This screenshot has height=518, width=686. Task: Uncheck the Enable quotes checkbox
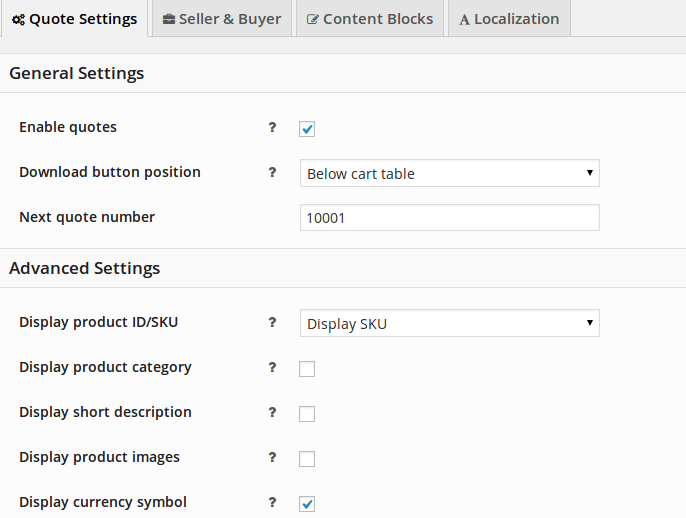[307, 129]
